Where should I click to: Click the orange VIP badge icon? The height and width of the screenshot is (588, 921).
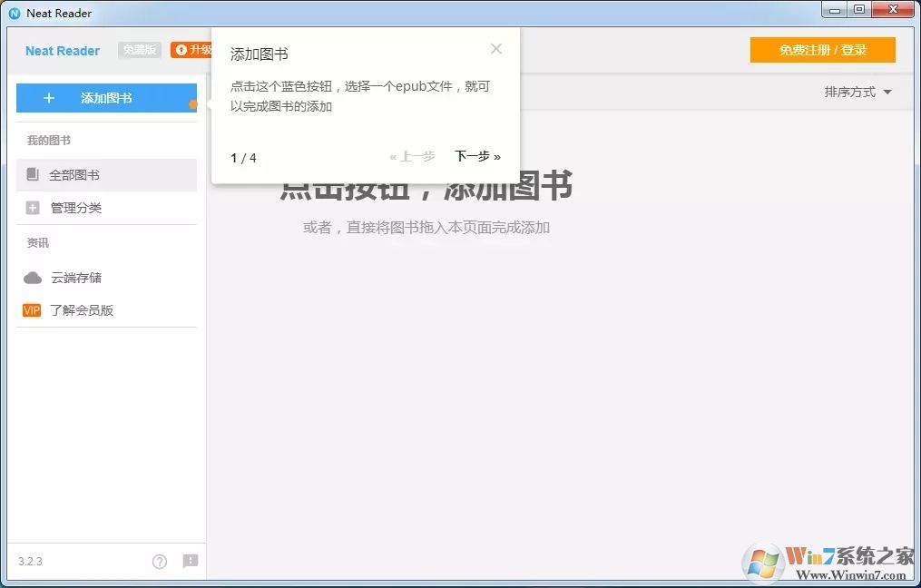point(32,310)
